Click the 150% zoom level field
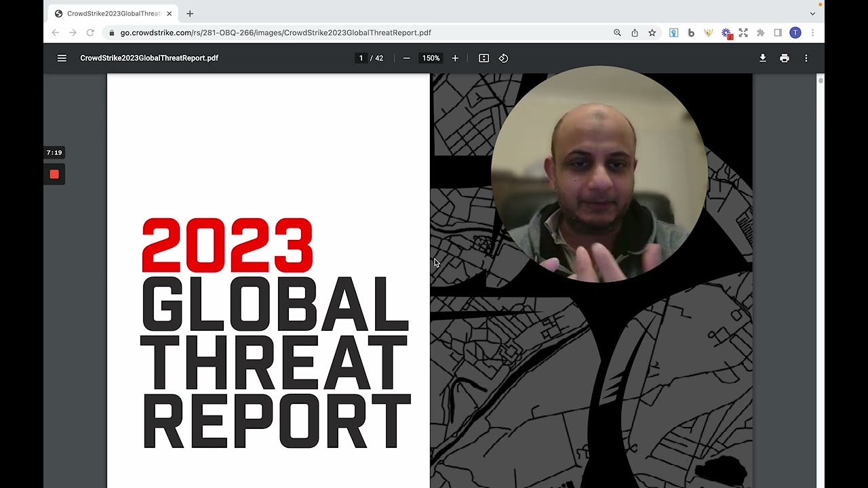Viewport: 868px width, 488px height. point(431,58)
